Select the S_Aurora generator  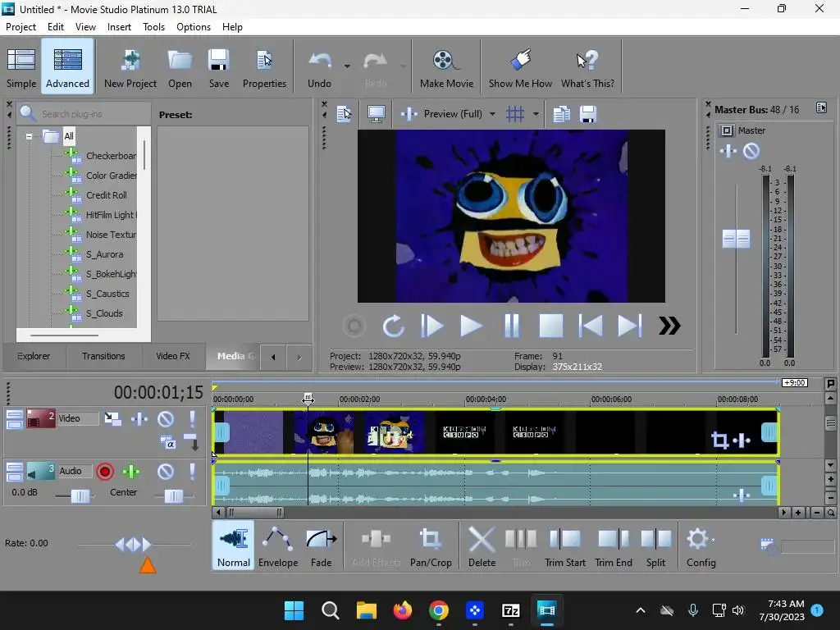click(104, 254)
